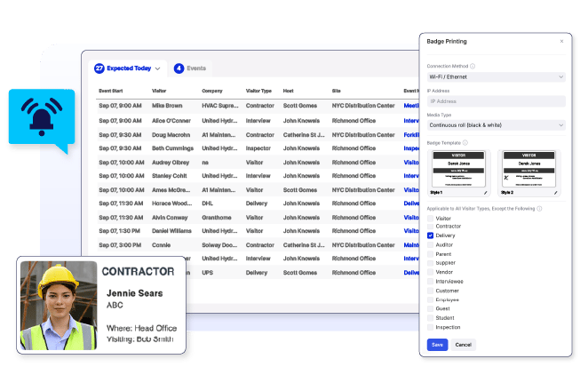Check the Employee checkbox
Image resolution: width=588 pixels, height=375 pixels.
tap(430, 299)
